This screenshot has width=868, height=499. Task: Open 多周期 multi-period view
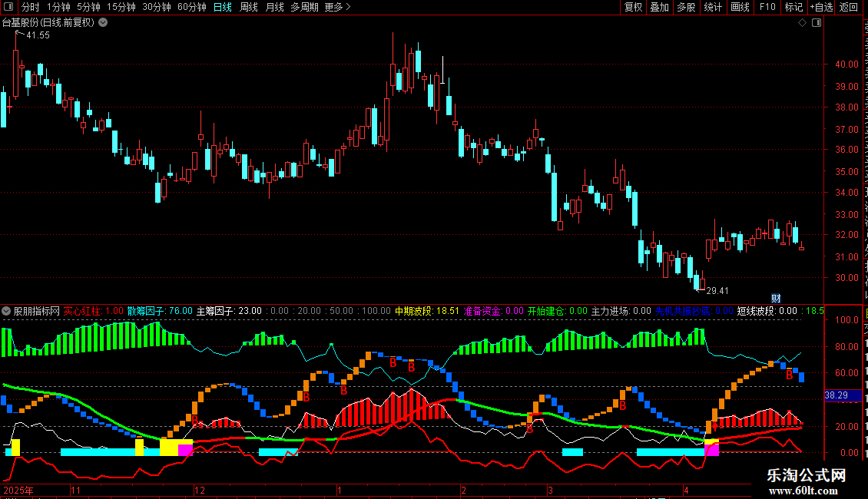[x=304, y=7]
